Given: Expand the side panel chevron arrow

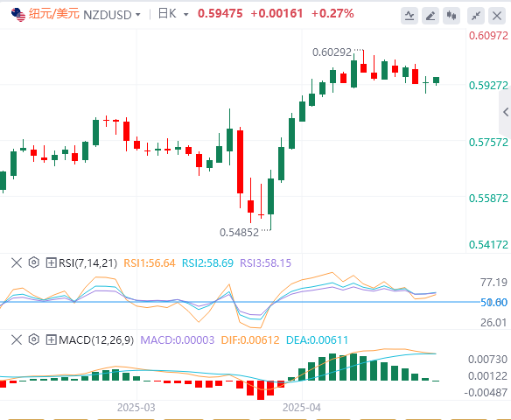Looking at the screenshot, I should pyautogui.click(x=506, y=112).
